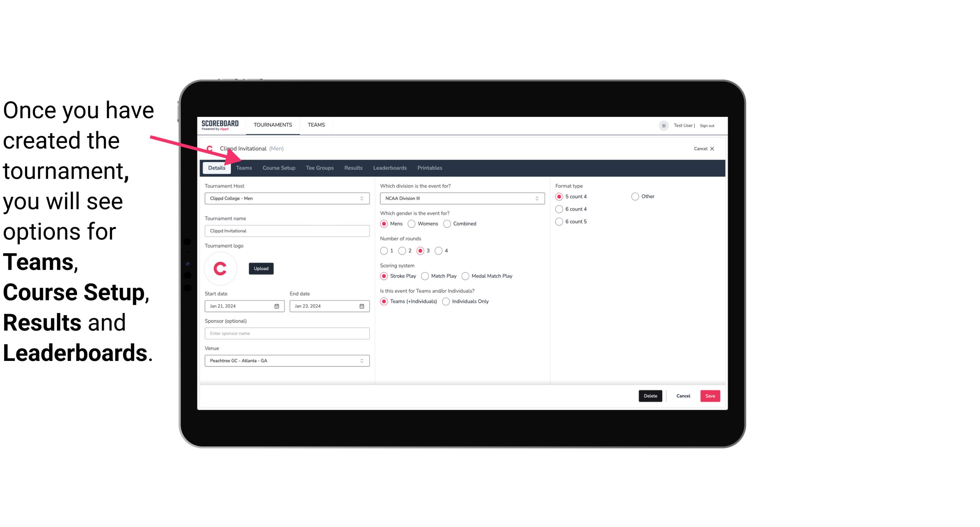Image resolution: width=980 pixels, height=527 pixels.
Task: Click the Delete tournament button
Action: (650, 395)
